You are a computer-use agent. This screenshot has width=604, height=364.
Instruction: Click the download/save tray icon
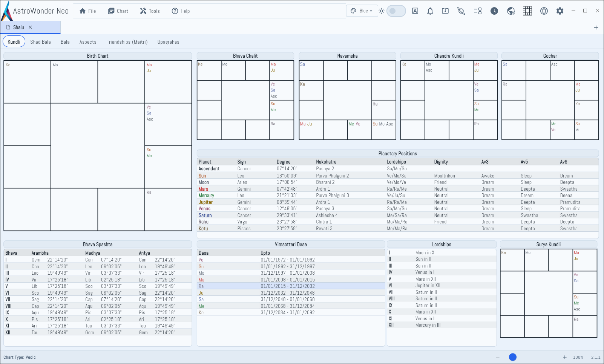coord(445,11)
